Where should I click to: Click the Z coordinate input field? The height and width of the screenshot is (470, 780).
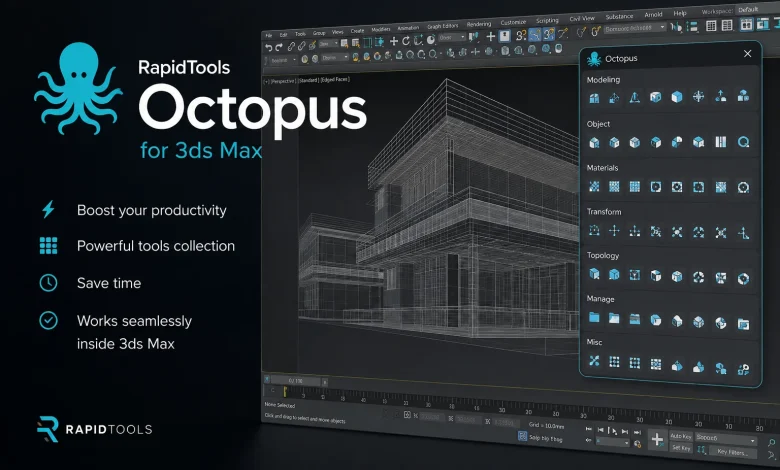tap(505, 423)
